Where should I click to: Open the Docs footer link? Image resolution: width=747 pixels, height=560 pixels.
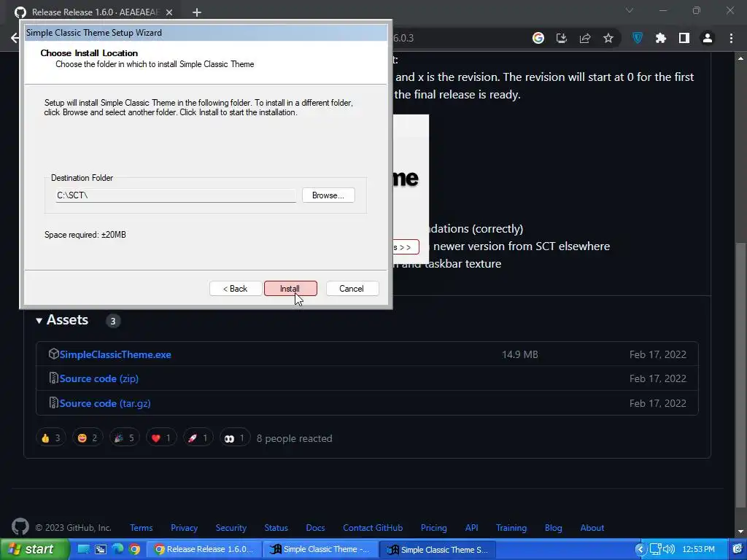pyautogui.click(x=315, y=528)
